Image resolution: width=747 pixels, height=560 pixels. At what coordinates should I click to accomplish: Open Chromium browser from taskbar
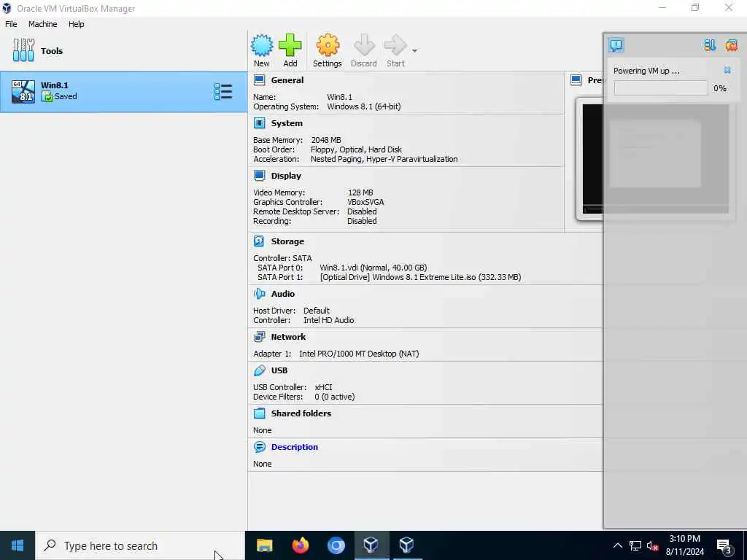(336, 545)
